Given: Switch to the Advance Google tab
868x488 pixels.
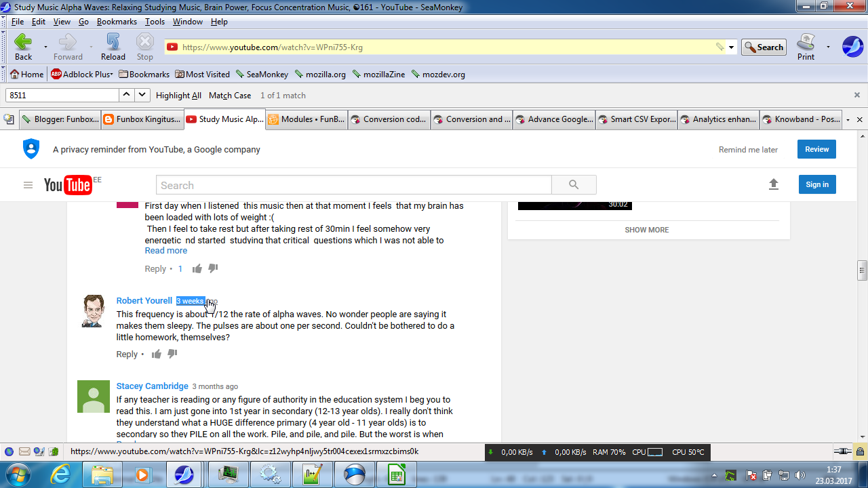Looking at the screenshot, I should click(554, 119).
